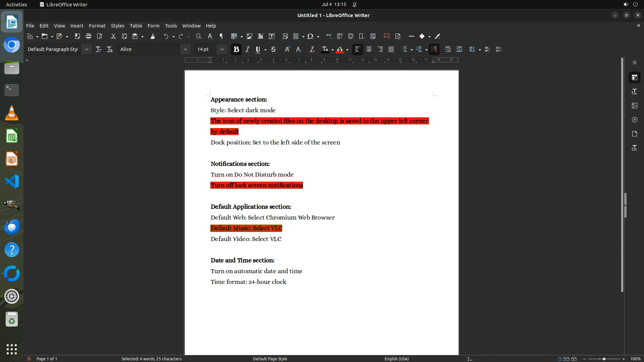Viewport: 644px width, 362px height.
Task: Toggle Italic formatting button
Action: click(x=248, y=49)
